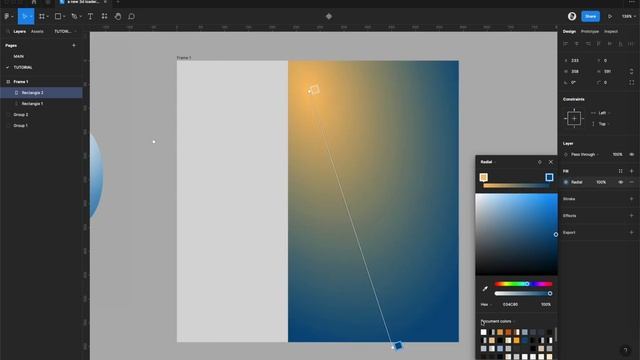Switch to the Inspect tab
The width and height of the screenshot is (640, 360).
(x=611, y=31)
